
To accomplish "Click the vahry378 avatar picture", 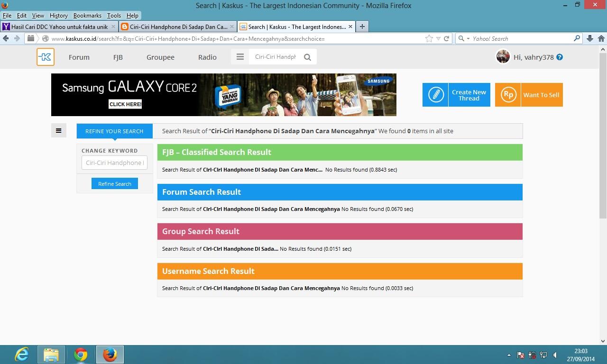I will point(503,56).
